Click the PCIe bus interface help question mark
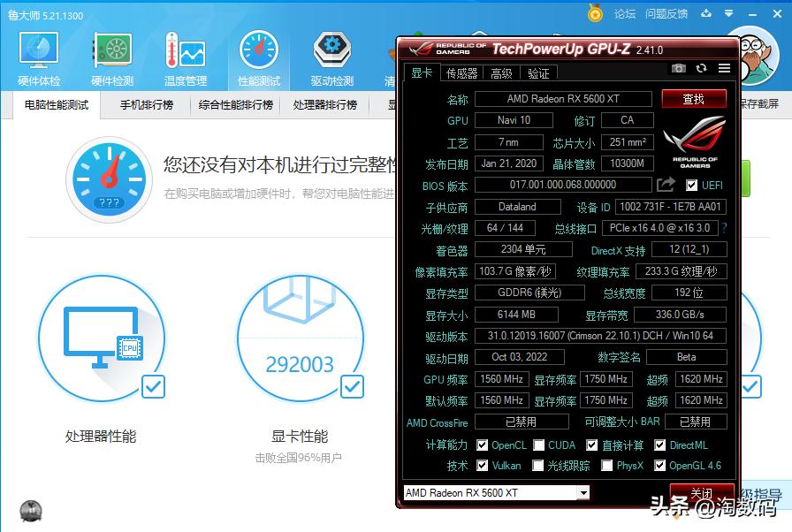The image size is (792, 532). (723, 228)
